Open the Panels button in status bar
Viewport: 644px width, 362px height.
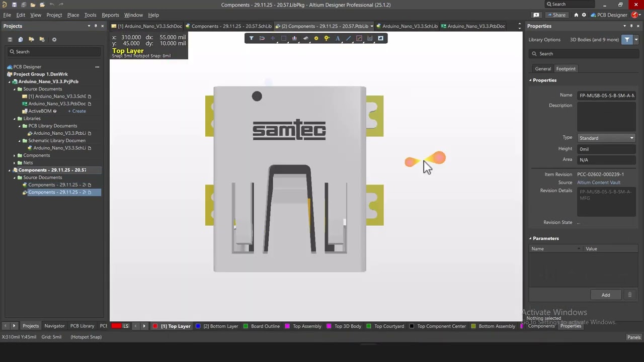pos(634,337)
